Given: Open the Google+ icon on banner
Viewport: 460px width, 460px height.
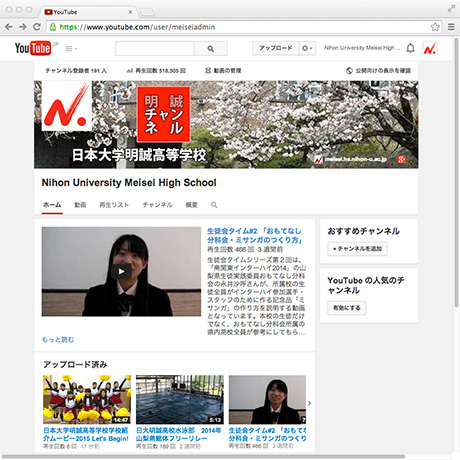Looking at the screenshot, I should (402, 160).
